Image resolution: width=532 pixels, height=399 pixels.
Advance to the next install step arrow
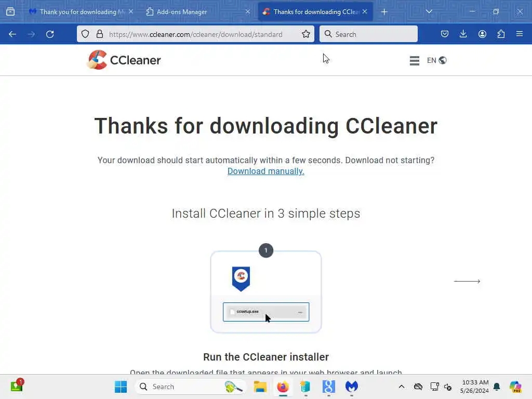467,281
